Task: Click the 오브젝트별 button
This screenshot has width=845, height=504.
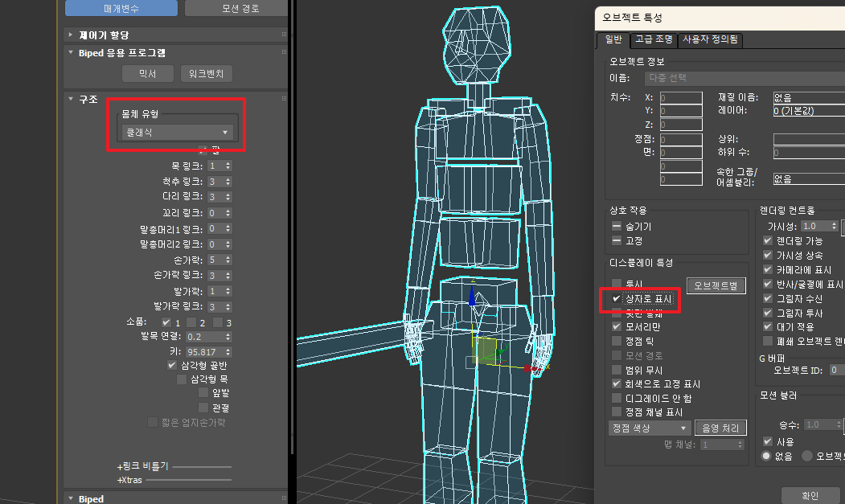Action: pyautogui.click(x=716, y=285)
